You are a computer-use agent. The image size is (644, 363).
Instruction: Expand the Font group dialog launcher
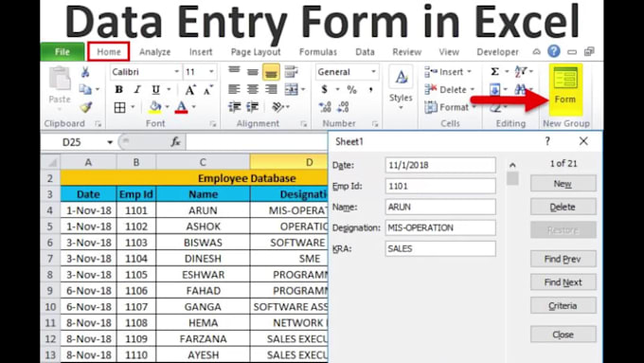click(213, 124)
